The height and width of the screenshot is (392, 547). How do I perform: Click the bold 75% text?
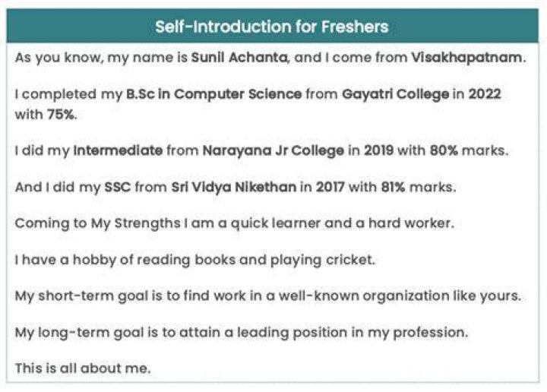coord(60,114)
